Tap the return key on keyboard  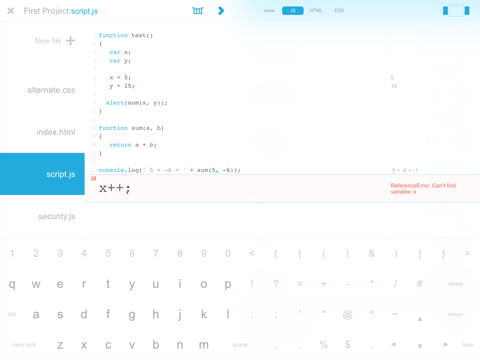pyautogui.click(x=455, y=314)
